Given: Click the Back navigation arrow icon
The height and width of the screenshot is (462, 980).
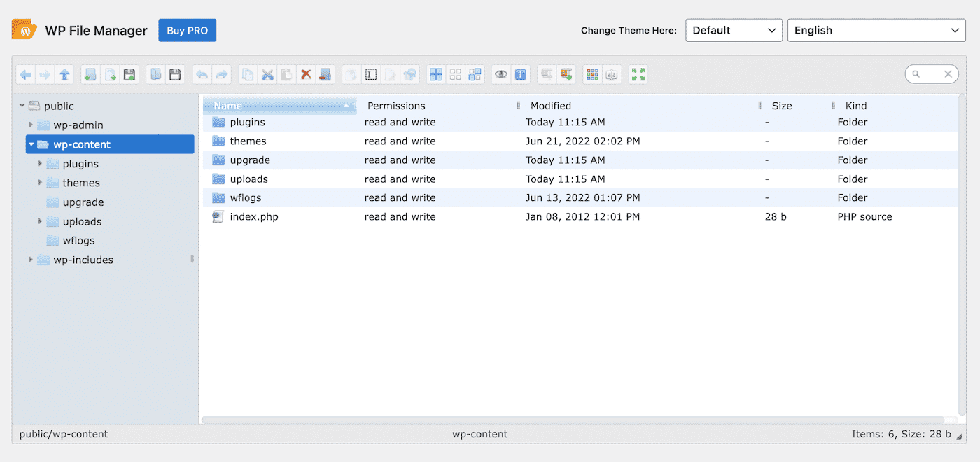Looking at the screenshot, I should (x=26, y=74).
